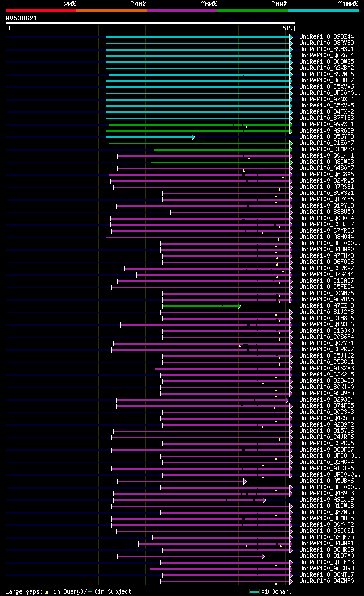Screen dimensions: 364x596
Task: Select the UniRef100_B6QFB7 label
Action: pyautogui.click(x=326, y=450)
